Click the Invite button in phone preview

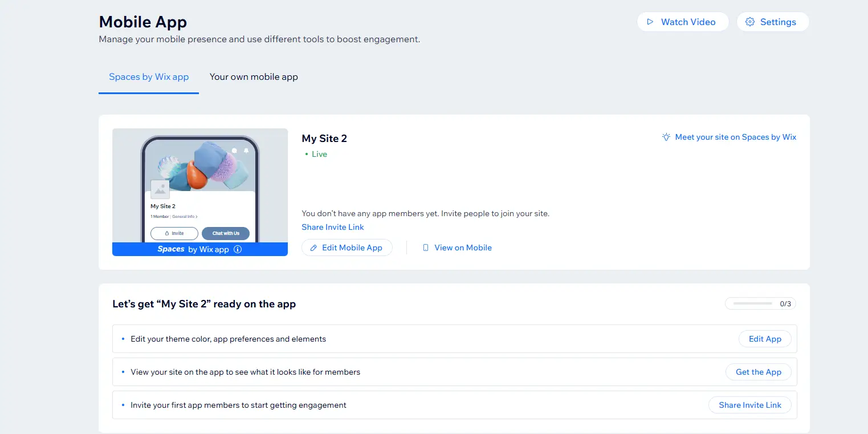tap(174, 233)
